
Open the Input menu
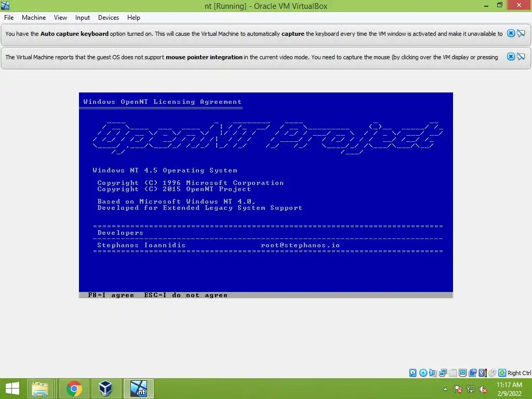[83, 18]
